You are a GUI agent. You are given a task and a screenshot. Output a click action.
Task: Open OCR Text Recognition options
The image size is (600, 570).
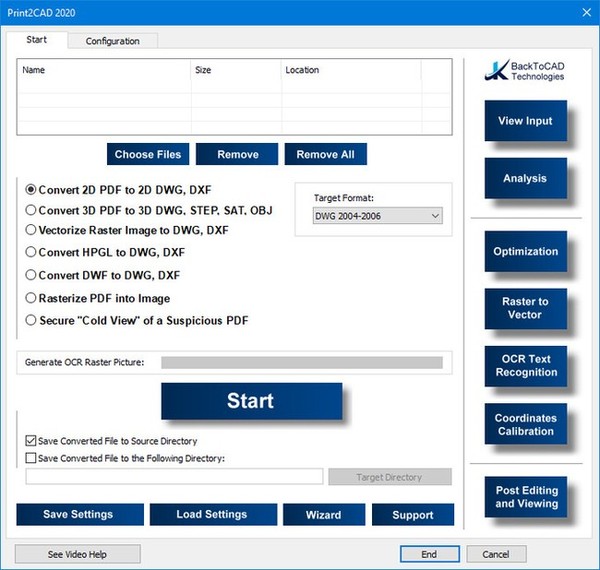(525, 366)
